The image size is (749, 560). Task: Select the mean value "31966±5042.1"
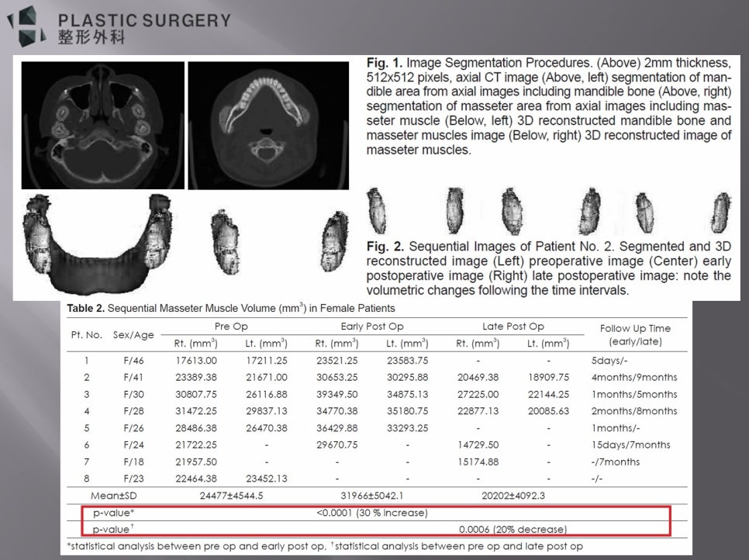point(372,496)
